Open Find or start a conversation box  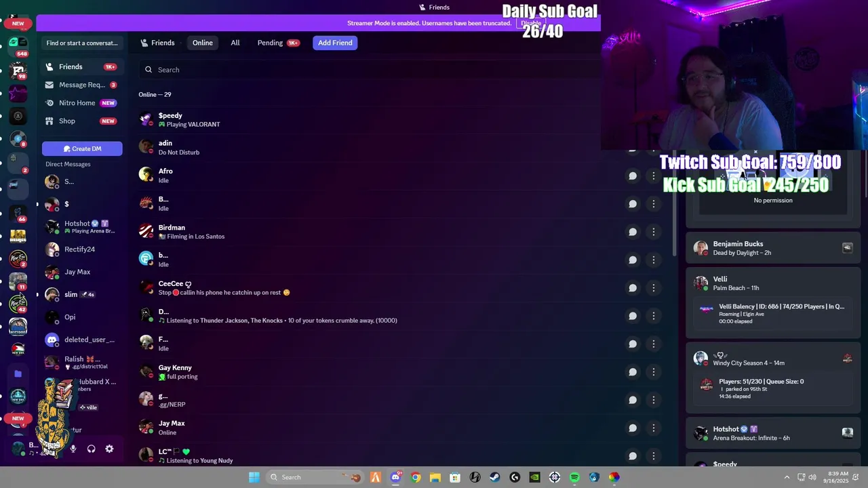coord(82,43)
